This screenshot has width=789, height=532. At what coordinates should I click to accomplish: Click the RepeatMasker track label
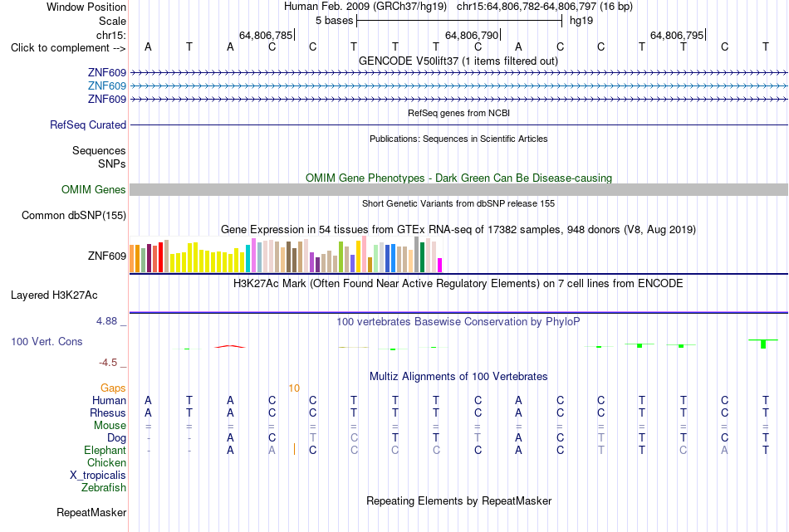[91, 512]
